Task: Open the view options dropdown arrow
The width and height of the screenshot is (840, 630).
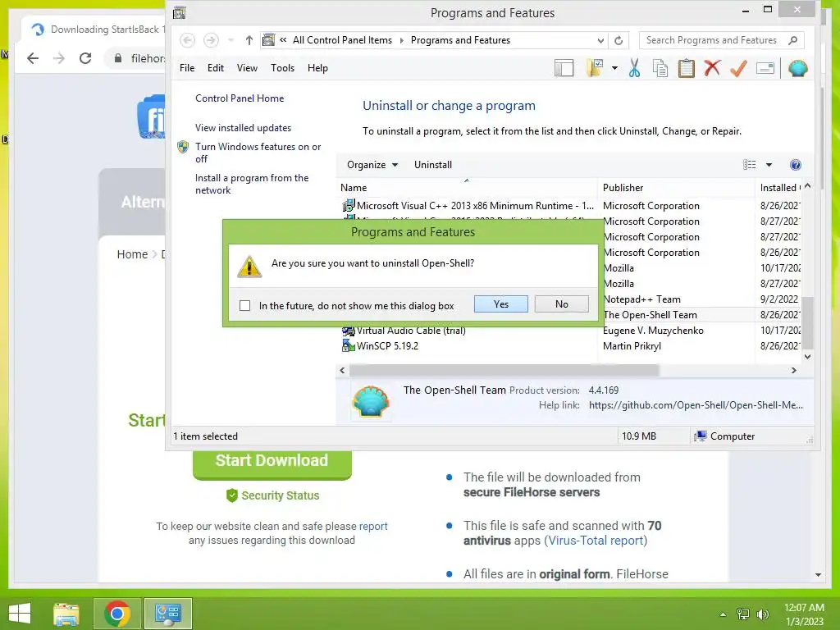Action: click(769, 165)
